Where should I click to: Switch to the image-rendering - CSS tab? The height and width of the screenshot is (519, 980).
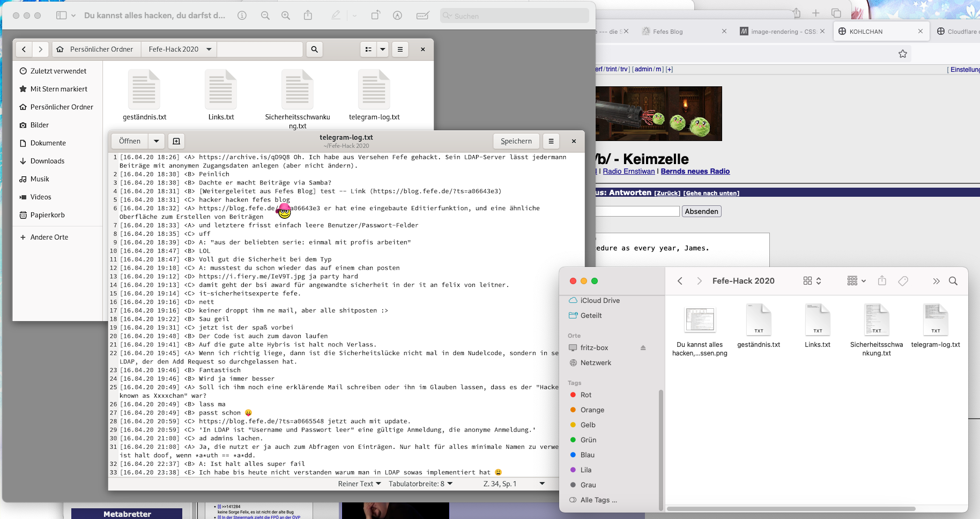click(783, 32)
